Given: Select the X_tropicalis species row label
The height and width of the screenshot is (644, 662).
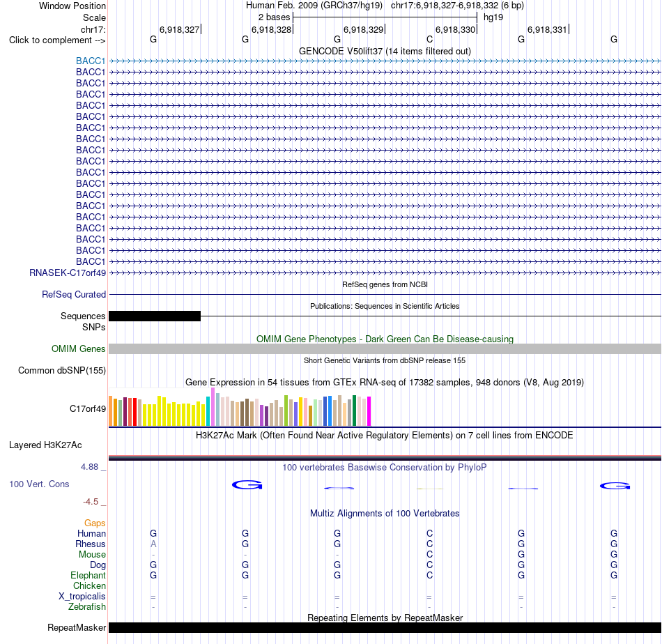Looking at the screenshot, I should click(82, 597).
